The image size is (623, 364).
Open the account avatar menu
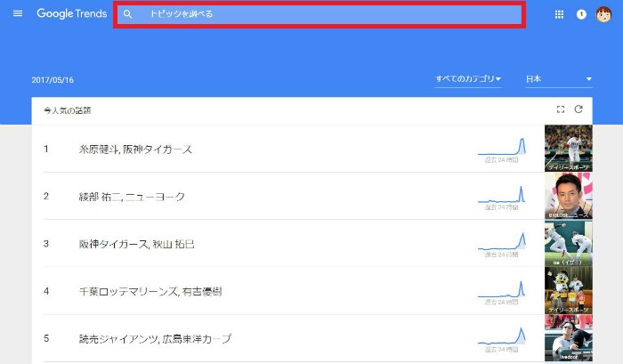603,14
